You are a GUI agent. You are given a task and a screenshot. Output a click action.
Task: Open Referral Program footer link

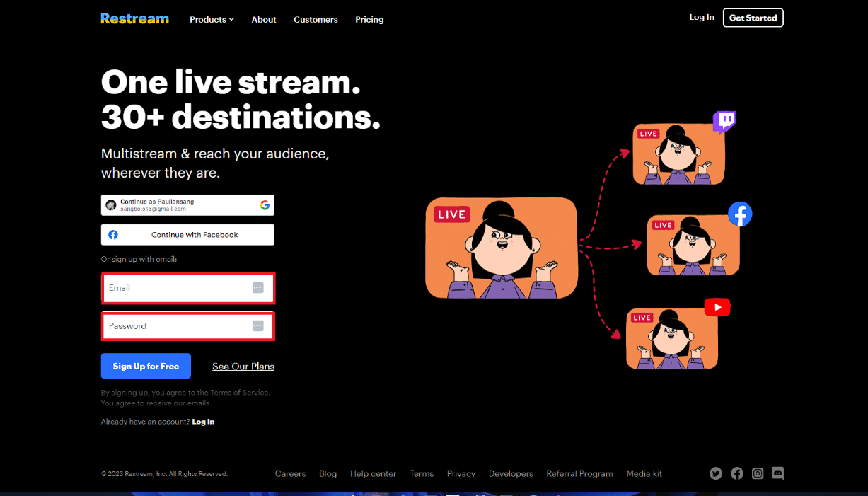pos(579,474)
